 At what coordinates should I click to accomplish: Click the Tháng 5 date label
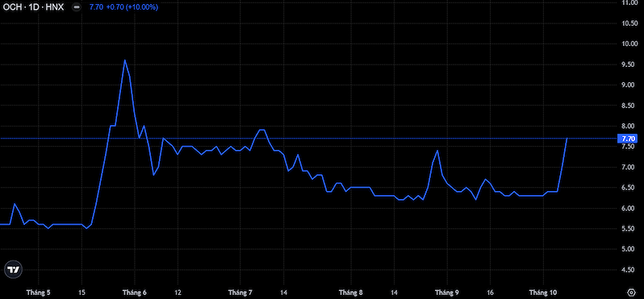tap(38, 293)
